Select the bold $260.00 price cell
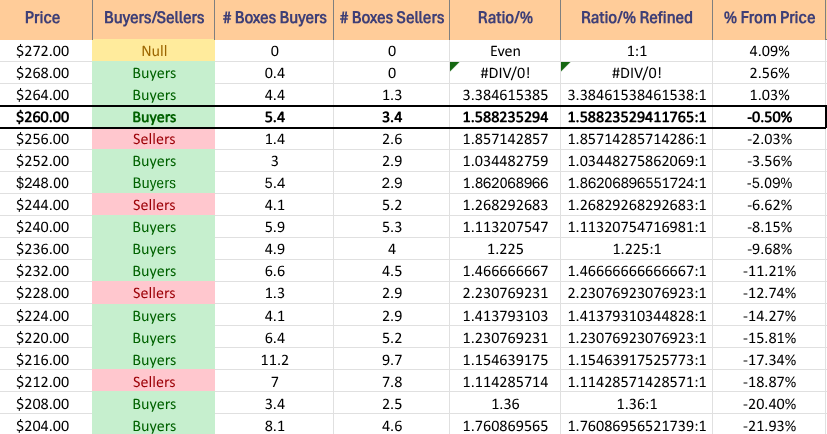Screen dimensions: 827x434 45,117
